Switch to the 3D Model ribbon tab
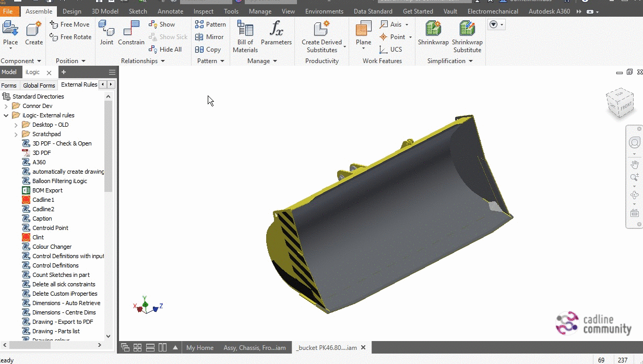 click(x=105, y=11)
